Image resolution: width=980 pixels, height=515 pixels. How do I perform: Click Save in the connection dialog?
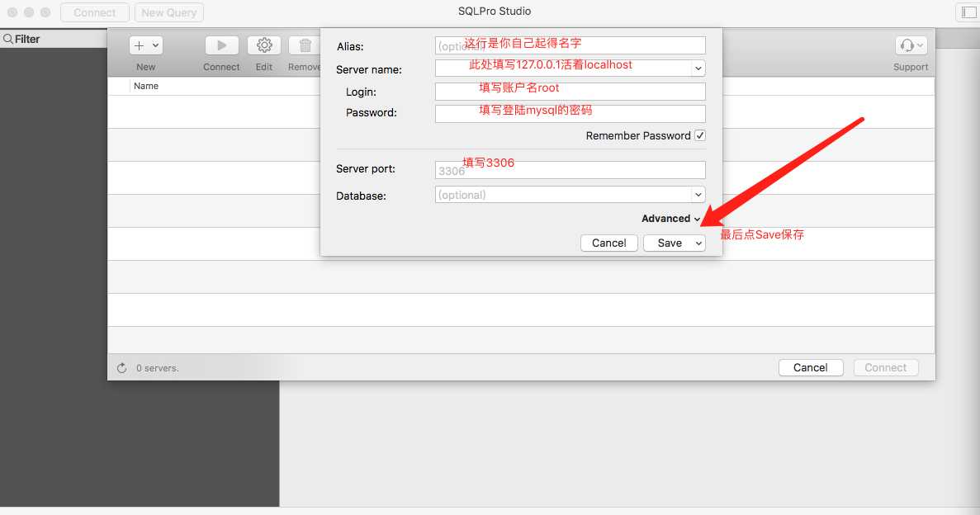[670, 243]
